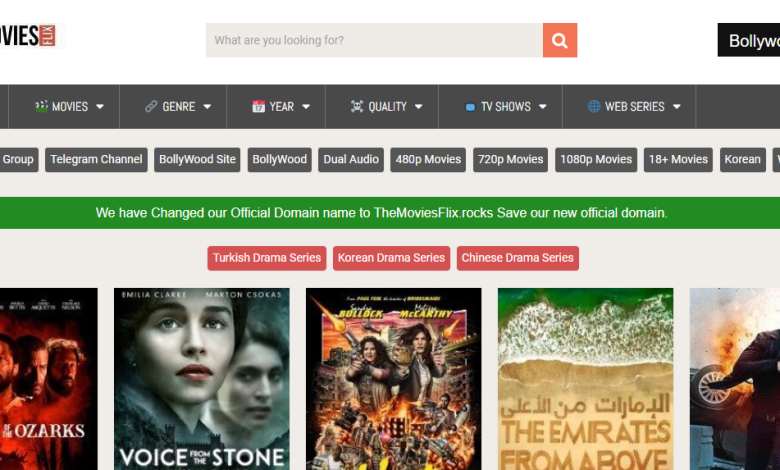
Task: Click the calendar icon beside YEAR
Action: pyautogui.click(x=258, y=106)
